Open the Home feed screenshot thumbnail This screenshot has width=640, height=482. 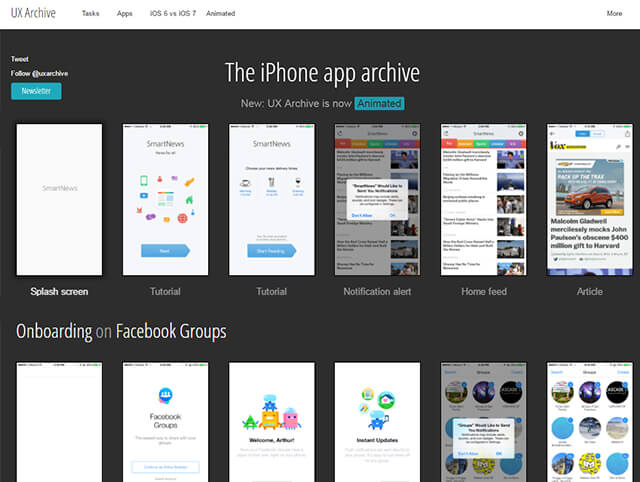click(484, 200)
